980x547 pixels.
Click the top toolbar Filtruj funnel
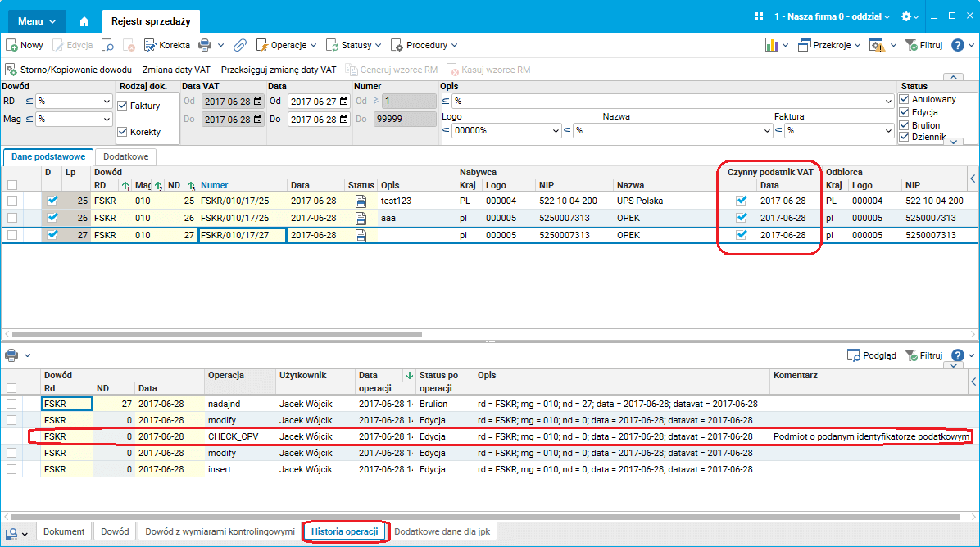(x=911, y=45)
